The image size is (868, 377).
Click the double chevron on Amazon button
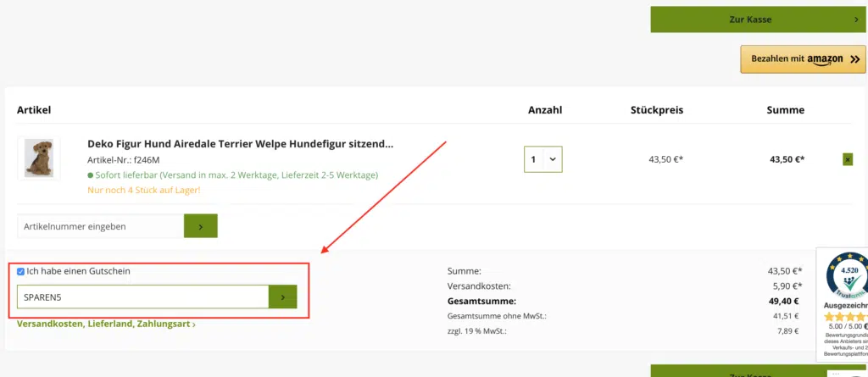(x=855, y=59)
